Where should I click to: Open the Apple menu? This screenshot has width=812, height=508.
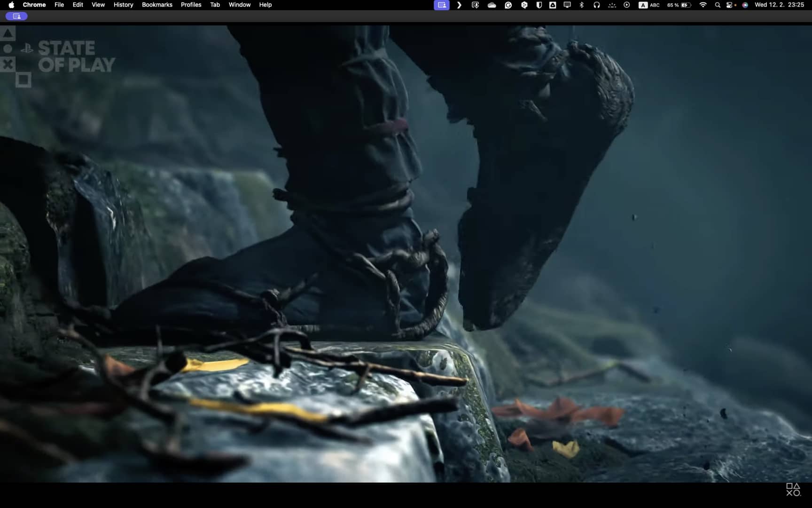(x=11, y=5)
